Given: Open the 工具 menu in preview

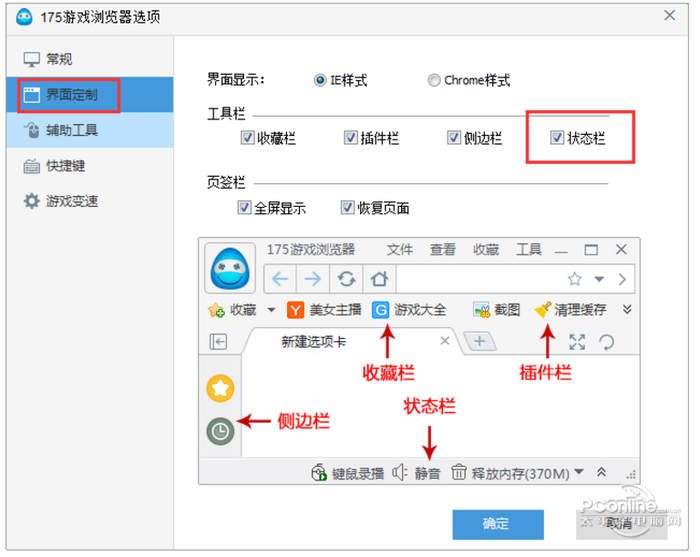Looking at the screenshot, I should click(529, 249).
